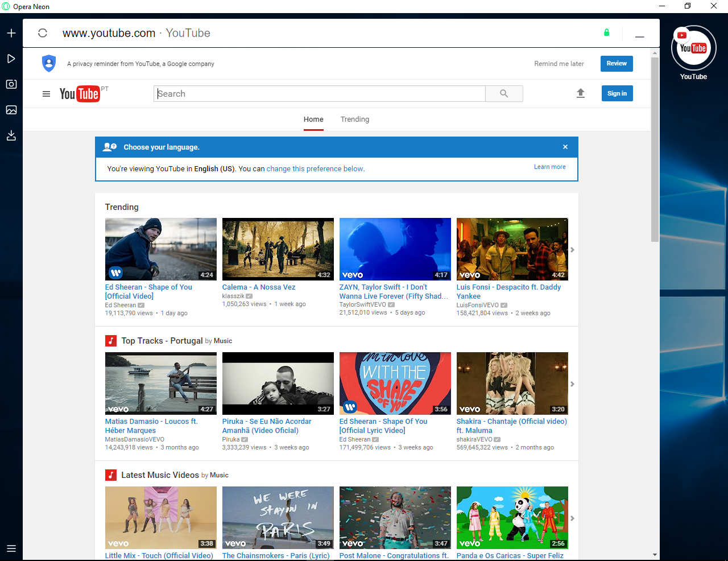Open Matias Damasio Loucos thumbnail
This screenshot has width=728, height=561.
pos(161,383)
